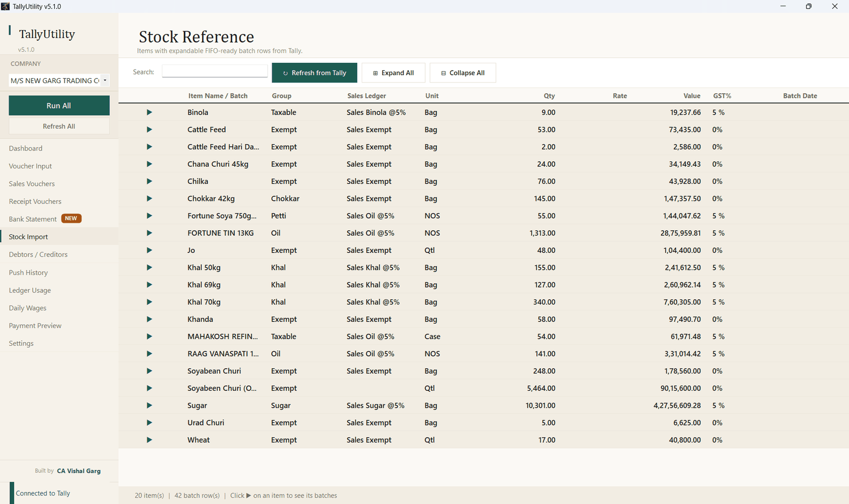Go to Voucher Input
This screenshot has width=849, height=504.
(30, 166)
